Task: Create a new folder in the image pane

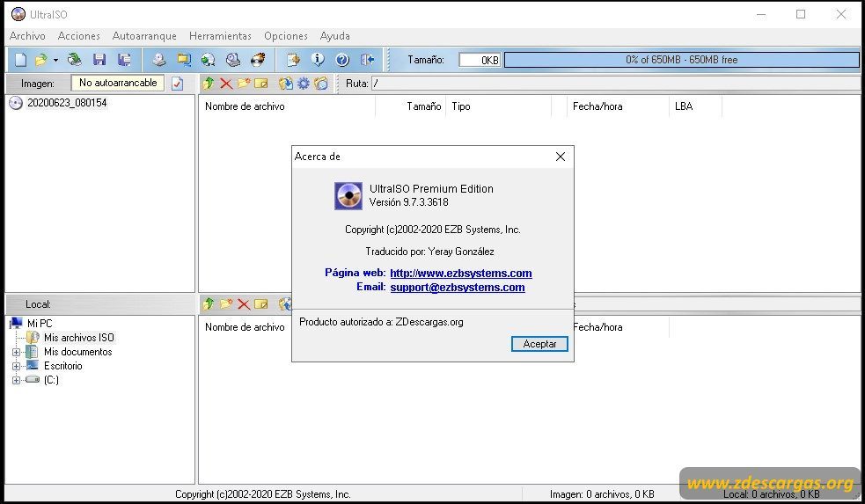Action: click(x=243, y=84)
